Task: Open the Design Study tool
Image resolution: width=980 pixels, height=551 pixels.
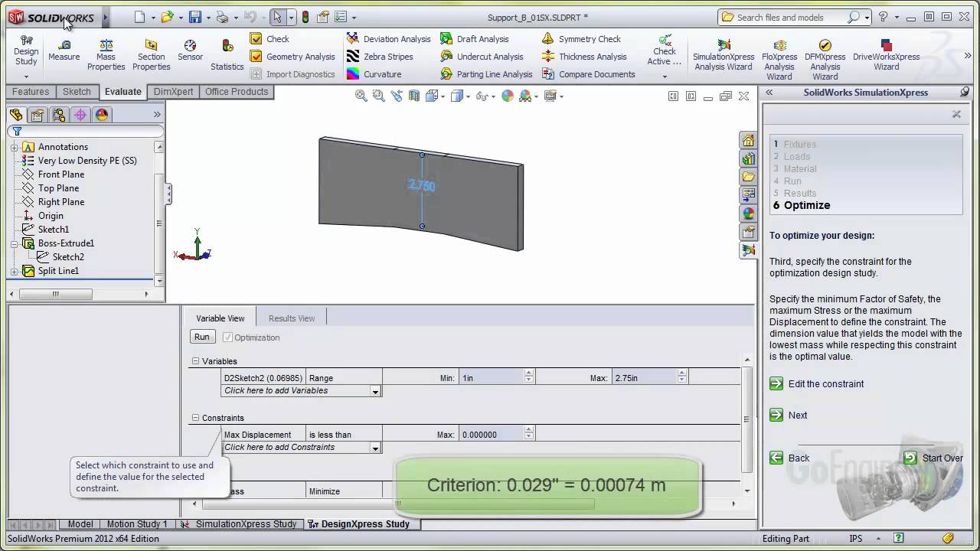Action: click(x=26, y=51)
